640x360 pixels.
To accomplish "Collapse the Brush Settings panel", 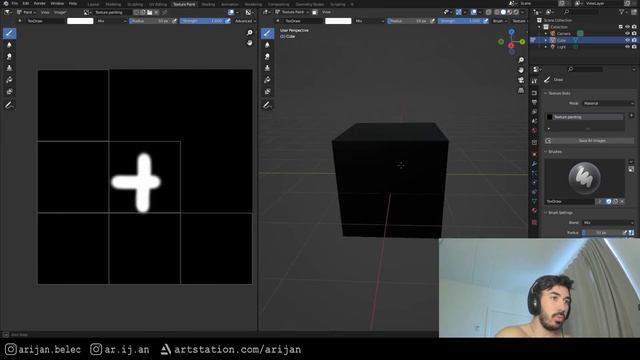I will [546, 213].
